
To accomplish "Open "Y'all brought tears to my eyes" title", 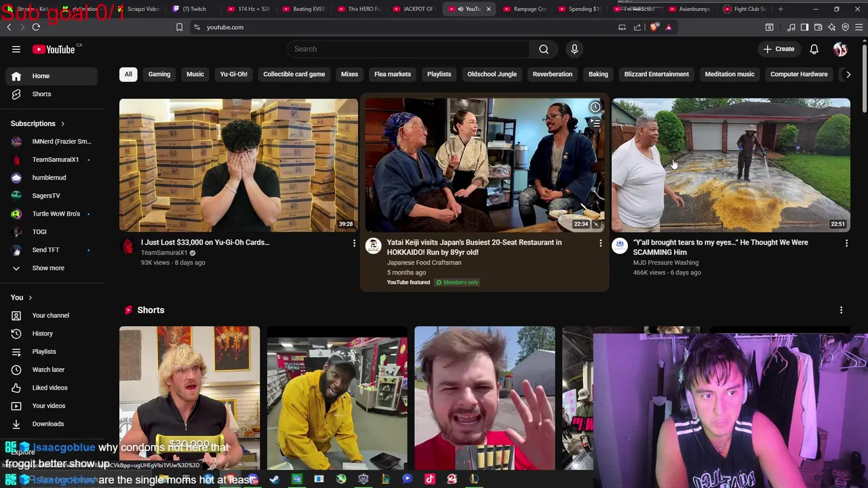I will click(x=720, y=247).
